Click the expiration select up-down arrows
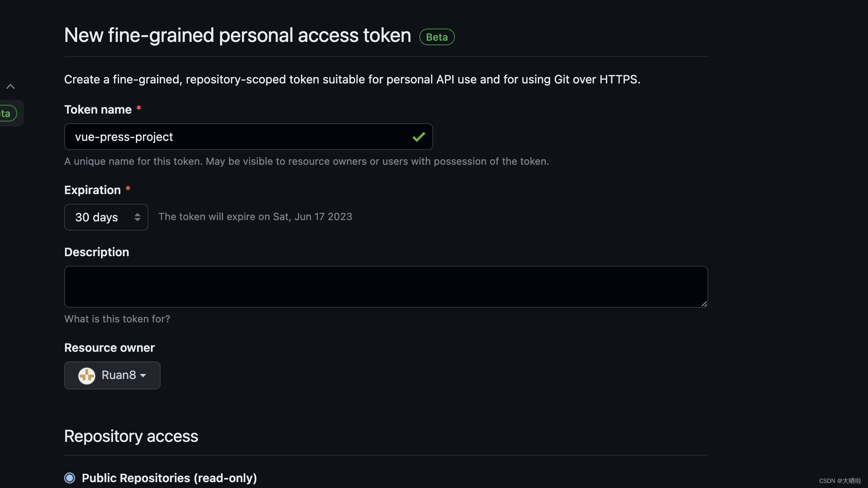 tap(137, 217)
